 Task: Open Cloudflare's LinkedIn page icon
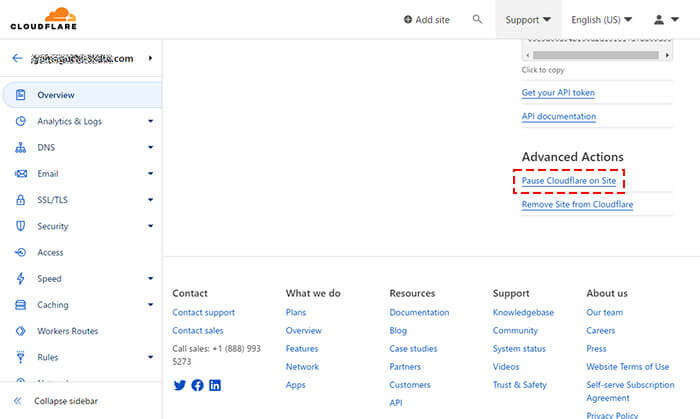point(215,385)
